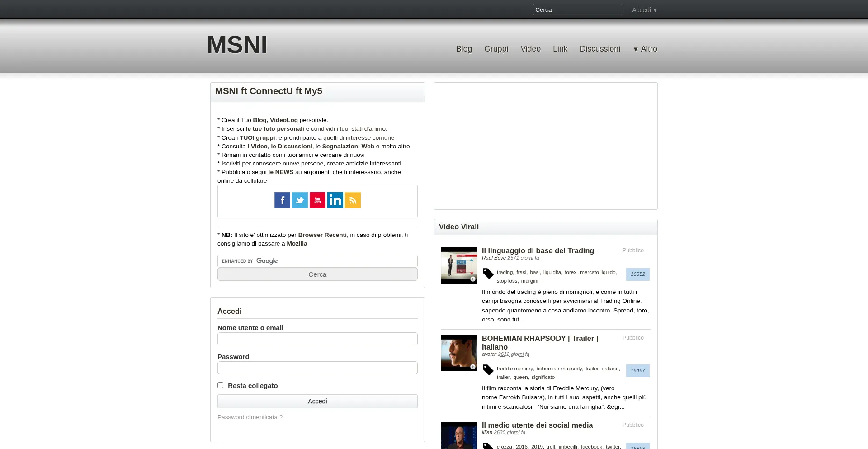The width and height of the screenshot is (868, 449).
Task: Click the tag icon beside trading tags
Action: (488, 274)
